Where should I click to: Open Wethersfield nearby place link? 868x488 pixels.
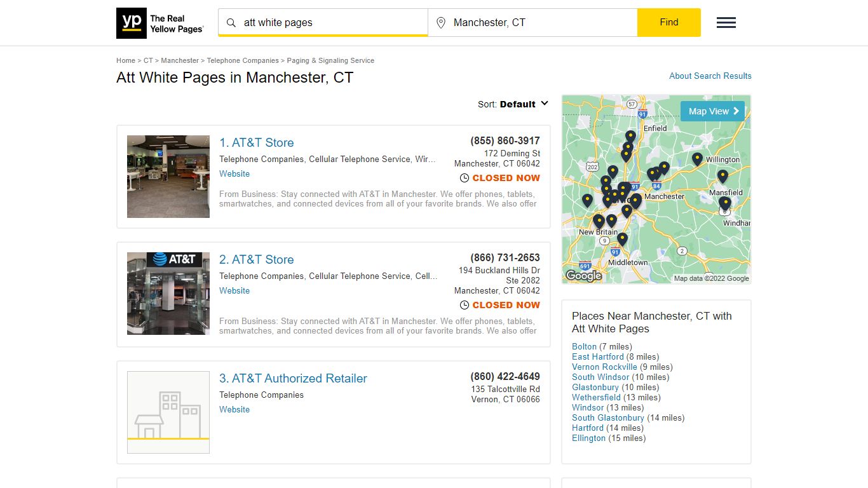[x=596, y=398]
